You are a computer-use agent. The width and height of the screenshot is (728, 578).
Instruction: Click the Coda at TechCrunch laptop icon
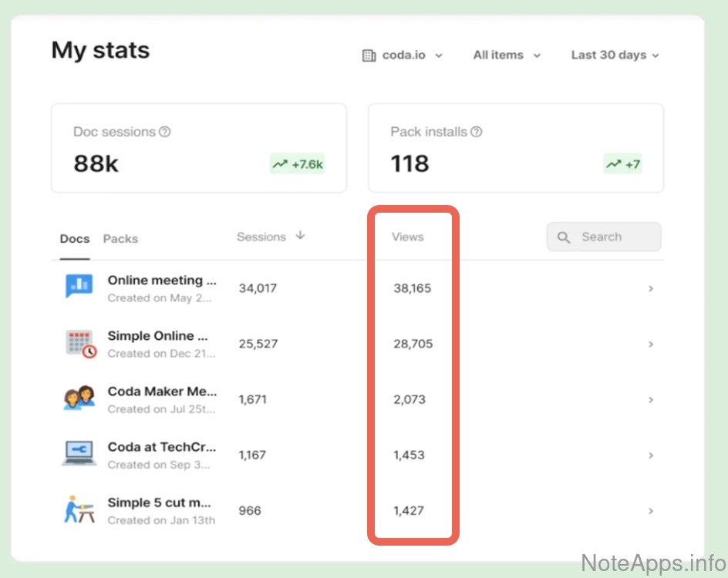[79, 454]
